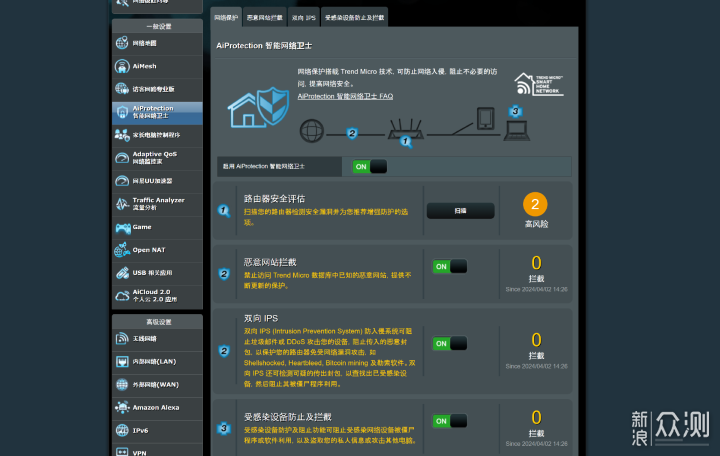Switch to the 受感染设备防止及拦截 tab
The image size is (720, 456).
354,17
